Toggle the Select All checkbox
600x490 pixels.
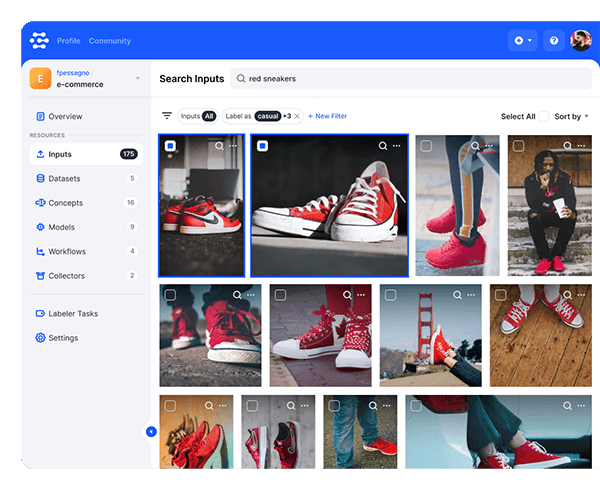(544, 116)
